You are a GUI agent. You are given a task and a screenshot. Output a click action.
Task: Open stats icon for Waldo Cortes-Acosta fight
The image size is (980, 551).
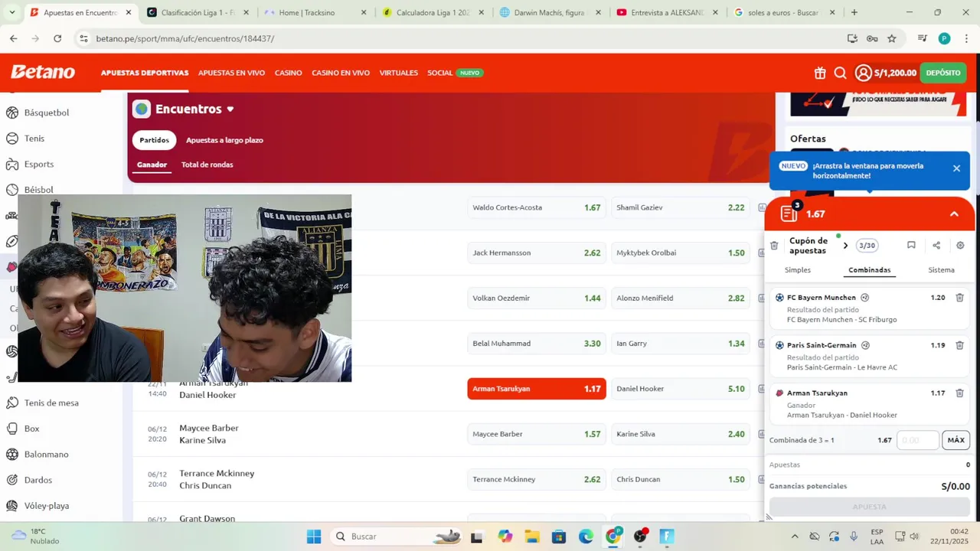click(762, 207)
